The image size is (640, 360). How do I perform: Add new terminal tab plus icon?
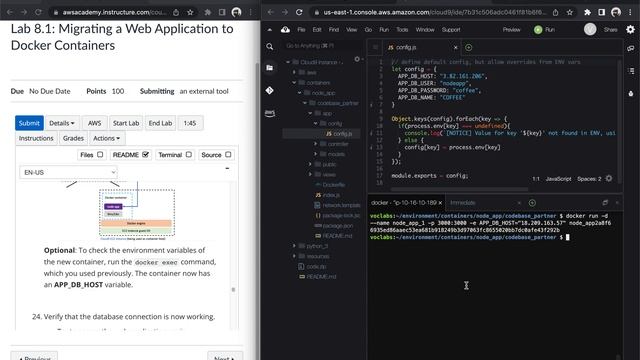tap(532, 203)
